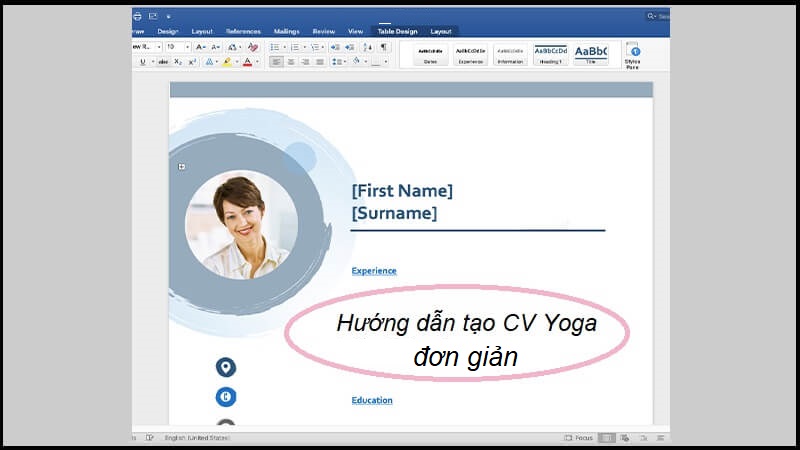The height and width of the screenshot is (450, 800).
Task: Apply yellow text highlight color
Action: pos(227,62)
